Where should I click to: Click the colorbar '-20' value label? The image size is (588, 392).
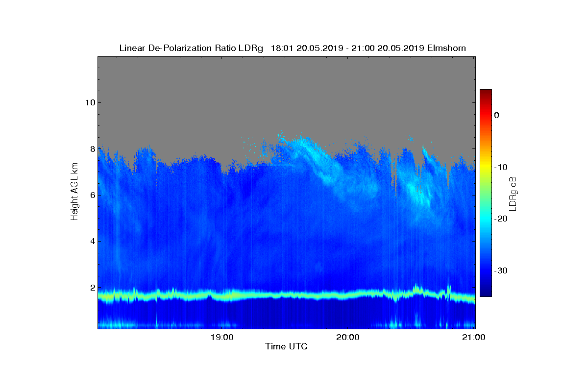[x=500, y=219]
